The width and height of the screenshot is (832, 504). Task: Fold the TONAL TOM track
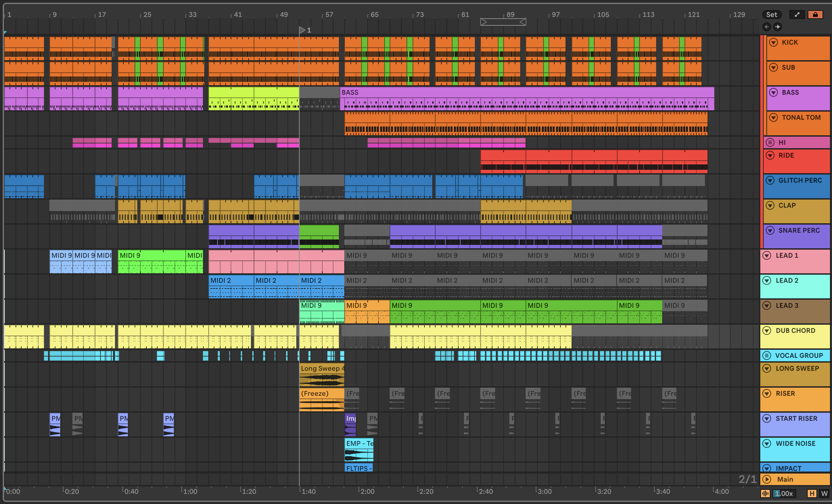click(773, 117)
